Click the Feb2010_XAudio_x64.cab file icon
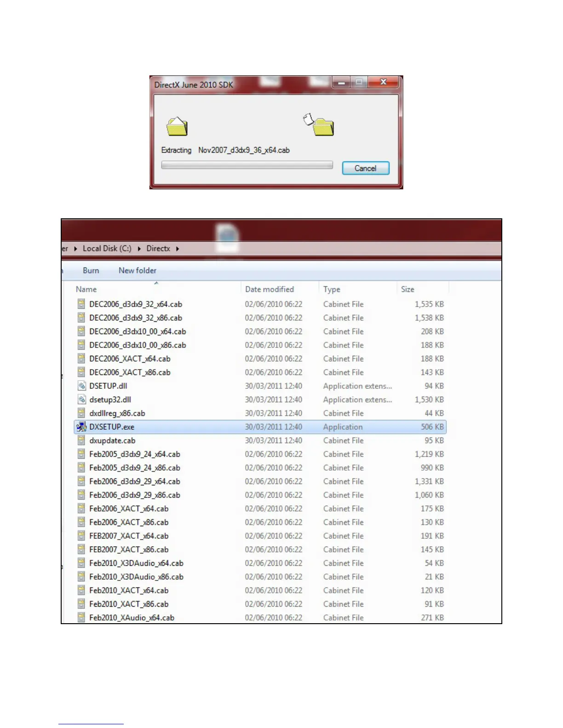 coord(81,617)
